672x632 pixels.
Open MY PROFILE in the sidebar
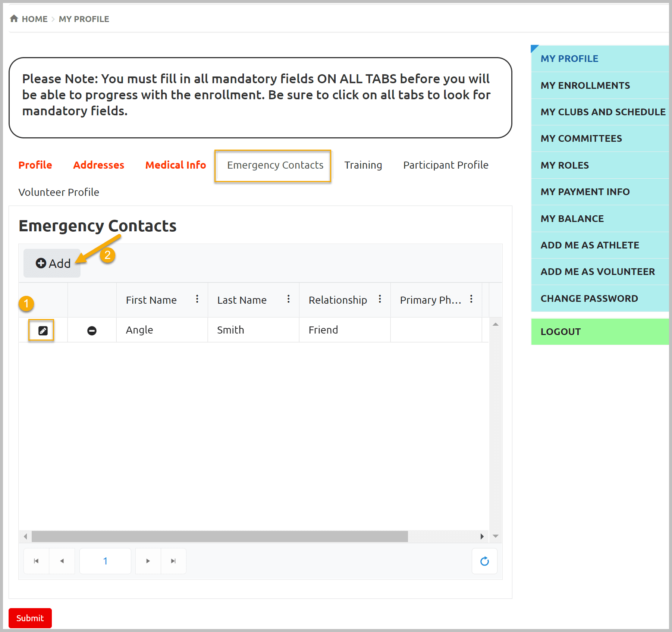[600, 59]
